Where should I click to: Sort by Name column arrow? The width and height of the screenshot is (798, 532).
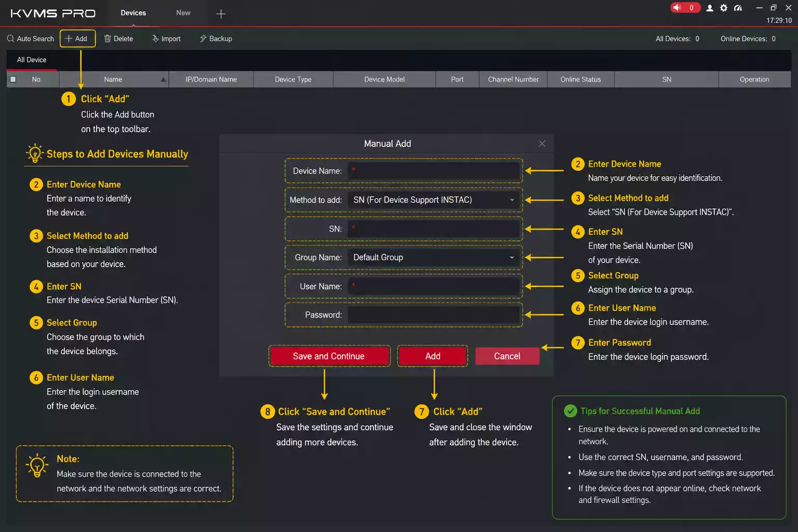pyautogui.click(x=163, y=79)
